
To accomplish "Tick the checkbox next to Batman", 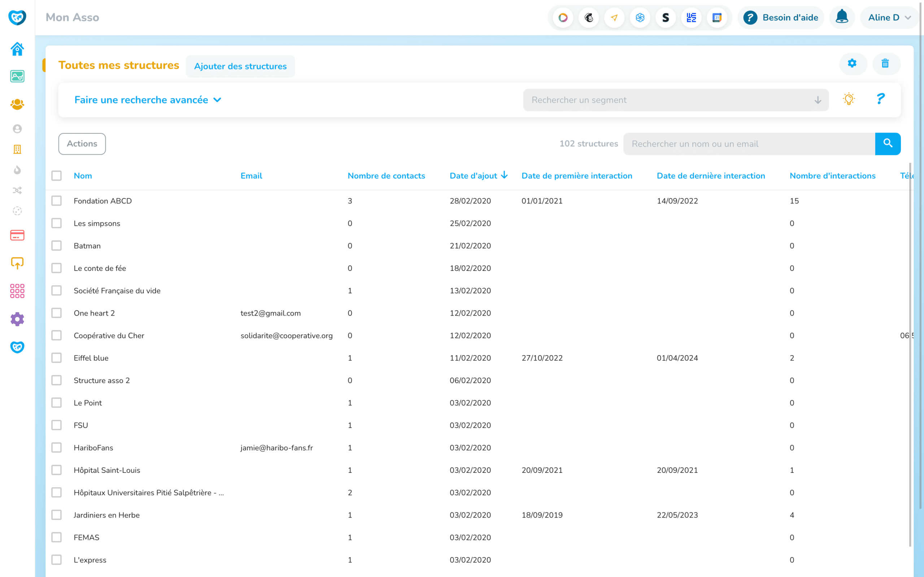I will (x=57, y=246).
